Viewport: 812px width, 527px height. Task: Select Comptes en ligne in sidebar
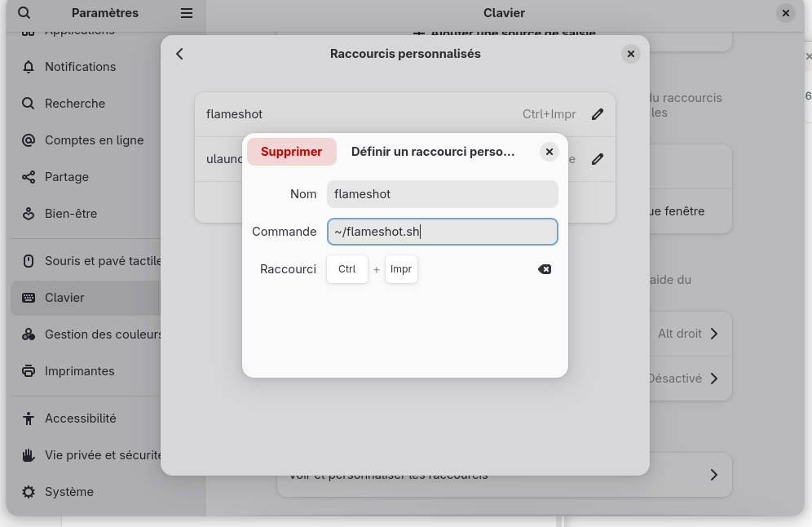[x=94, y=140]
